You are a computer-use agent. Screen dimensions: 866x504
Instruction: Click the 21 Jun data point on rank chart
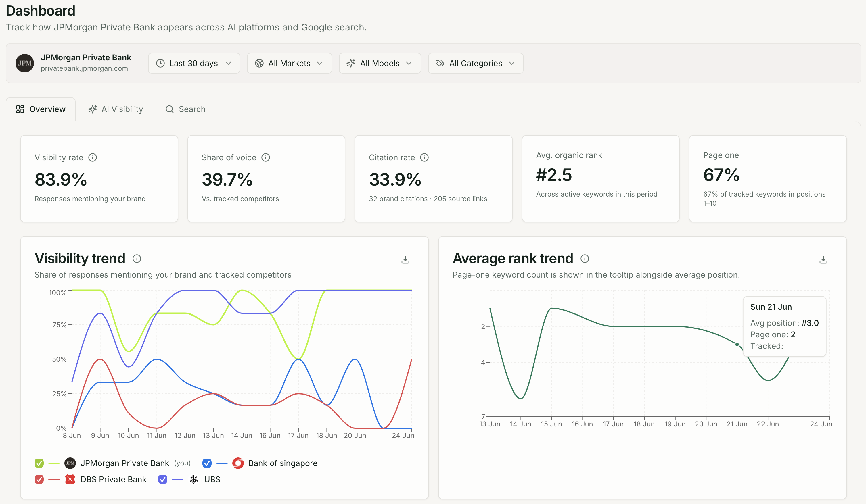coord(737,344)
